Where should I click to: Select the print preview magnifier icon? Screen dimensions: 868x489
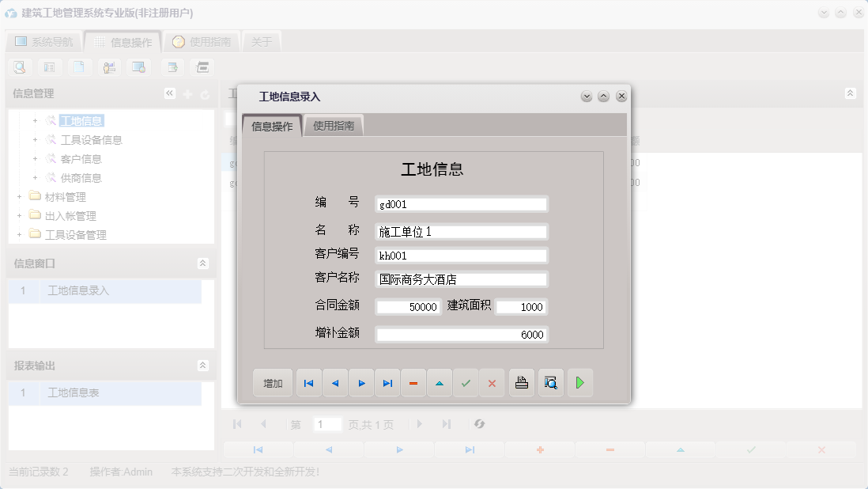pos(550,382)
